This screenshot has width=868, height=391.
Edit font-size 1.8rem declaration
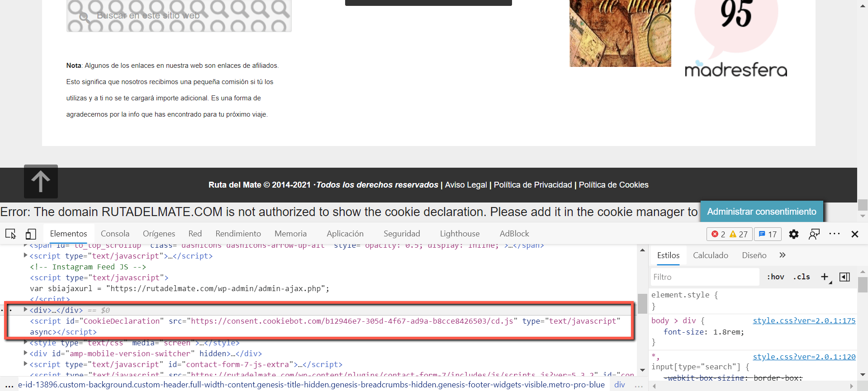point(703,332)
